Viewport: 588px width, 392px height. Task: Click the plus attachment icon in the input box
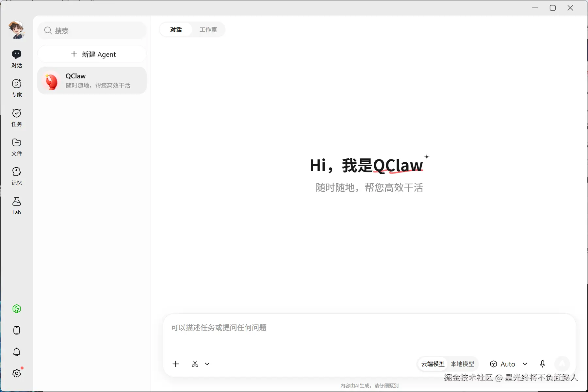pos(176,364)
